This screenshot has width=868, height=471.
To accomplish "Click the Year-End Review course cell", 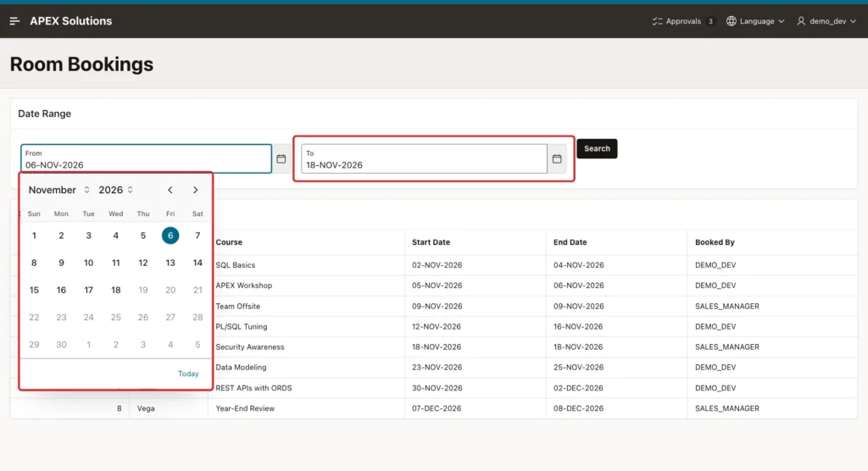I will click(x=307, y=408).
